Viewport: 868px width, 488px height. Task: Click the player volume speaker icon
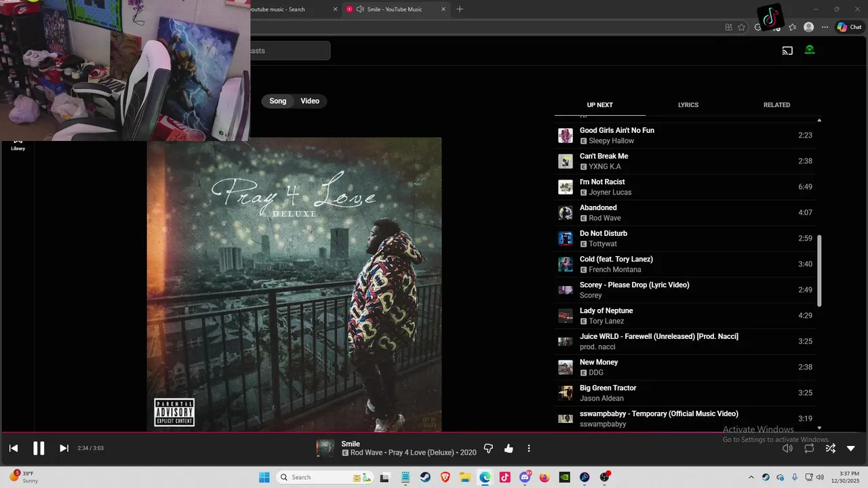tap(787, 448)
